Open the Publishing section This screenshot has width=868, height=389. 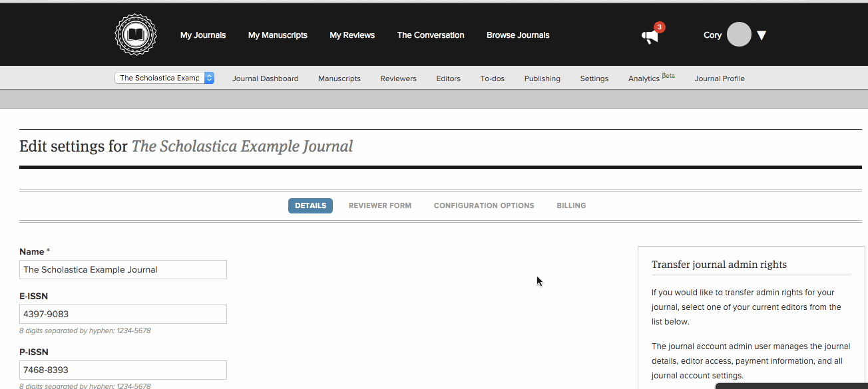tap(542, 78)
